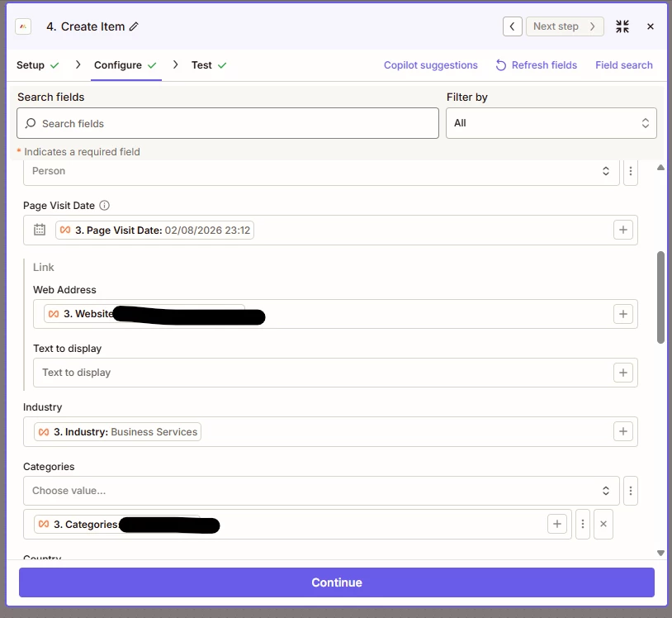672x618 pixels.
Task: Remove Categories mapped row with X button
Action: pyautogui.click(x=603, y=524)
